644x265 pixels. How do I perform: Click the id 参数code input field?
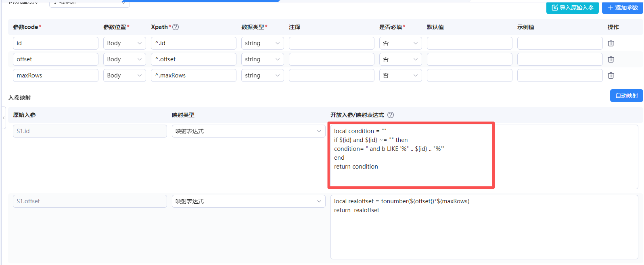point(55,43)
